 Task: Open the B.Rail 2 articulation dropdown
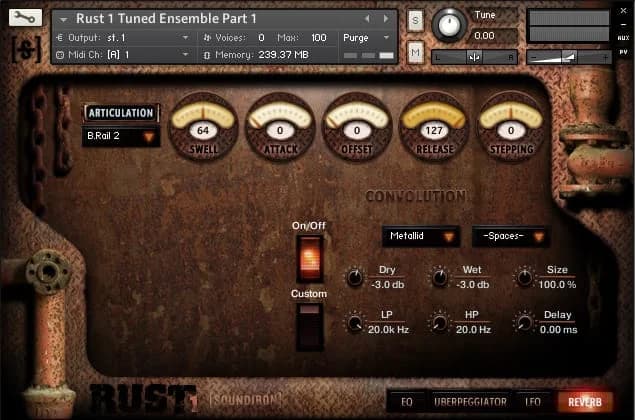coord(121,136)
